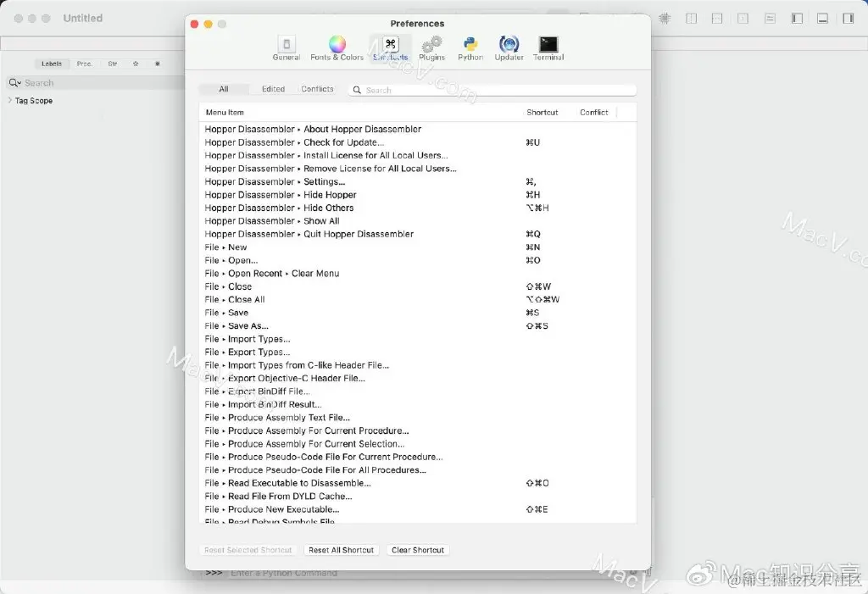Select the File ▸ Save row
868x594 pixels.
(418, 313)
